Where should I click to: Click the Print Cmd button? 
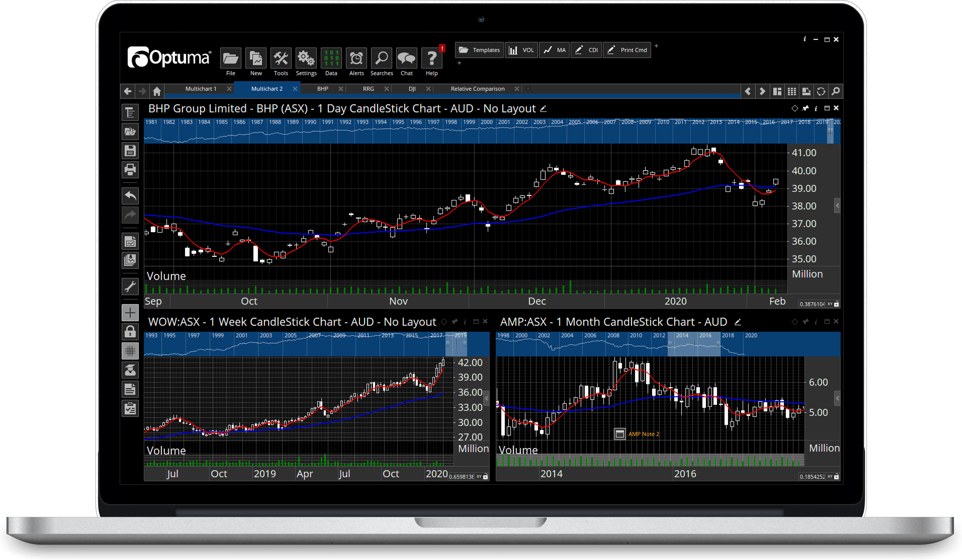pyautogui.click(x=627, y=50)
